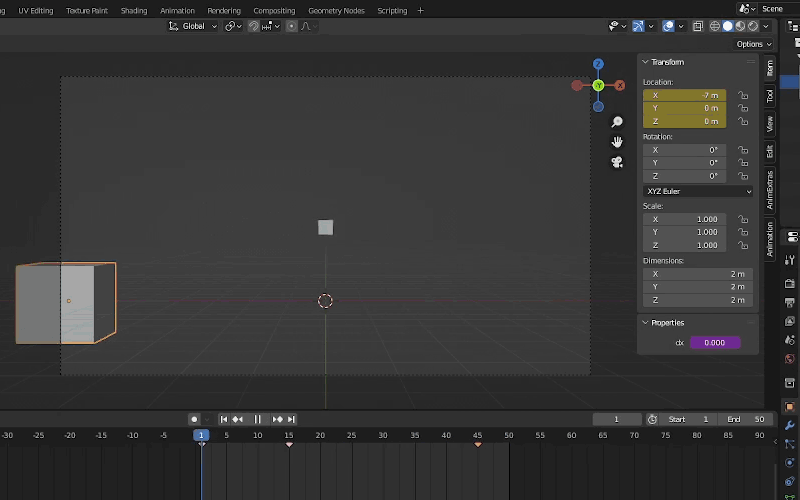Toggle viewport gizmos display
Screen dimensions: 800x500
(x=638, y=26)
